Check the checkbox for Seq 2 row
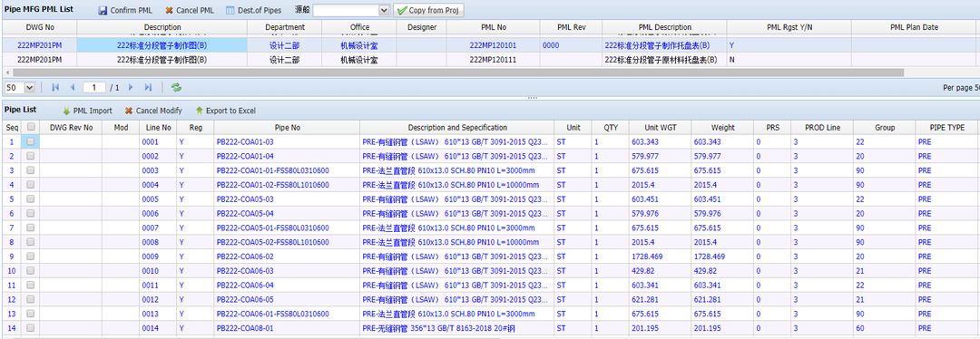The width and height of the screenshot is (980, 339). click(x=31, y=156)
